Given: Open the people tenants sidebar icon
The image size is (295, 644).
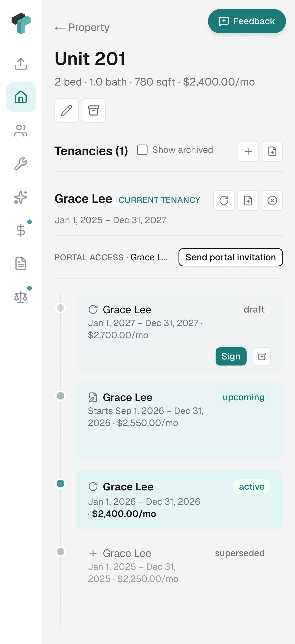Looking at the screenshot, I should coord(21,131).
